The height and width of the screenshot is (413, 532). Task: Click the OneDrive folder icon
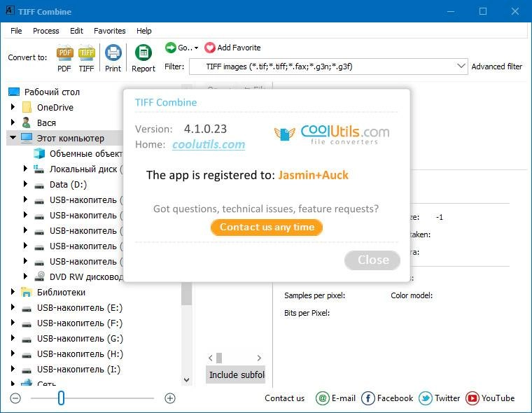27,107
